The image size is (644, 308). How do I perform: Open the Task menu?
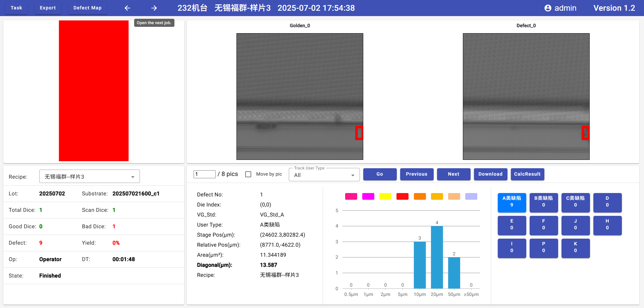[x=16, y=8]
